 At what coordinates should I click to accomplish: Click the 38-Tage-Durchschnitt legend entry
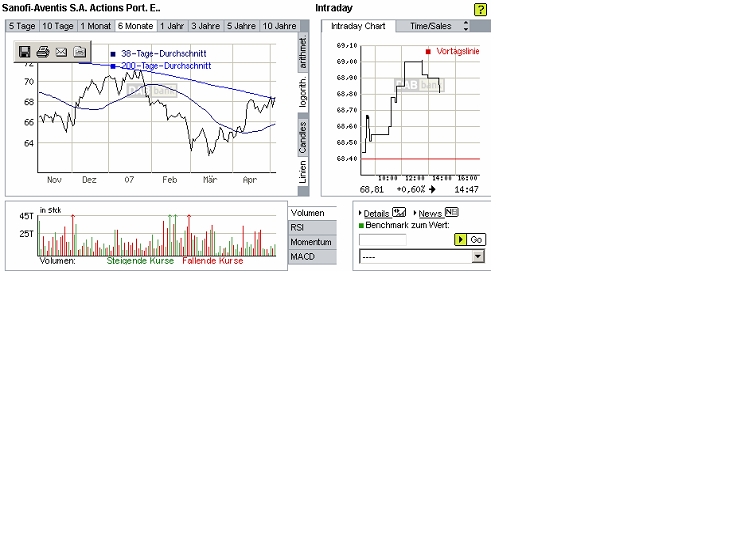tap(158, 54)
